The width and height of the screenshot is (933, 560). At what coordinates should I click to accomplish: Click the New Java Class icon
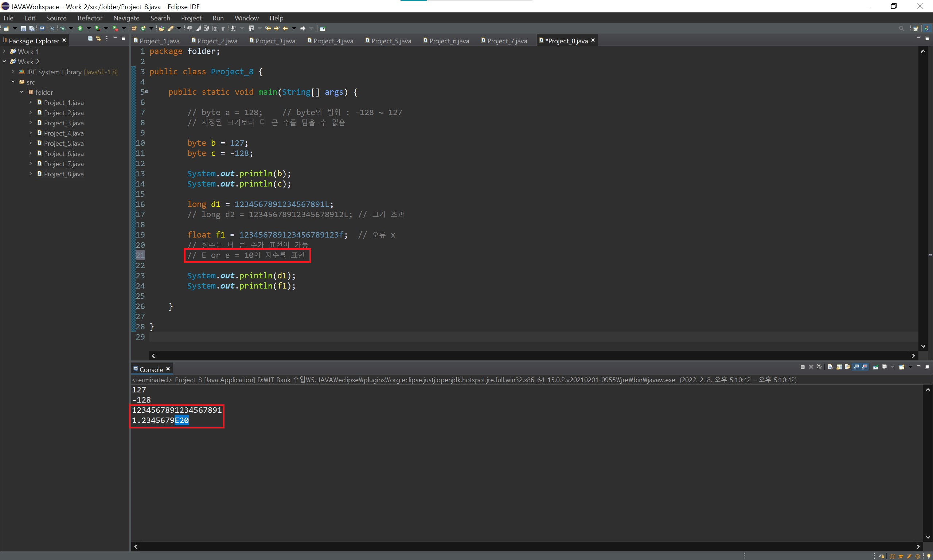point(143,28)
